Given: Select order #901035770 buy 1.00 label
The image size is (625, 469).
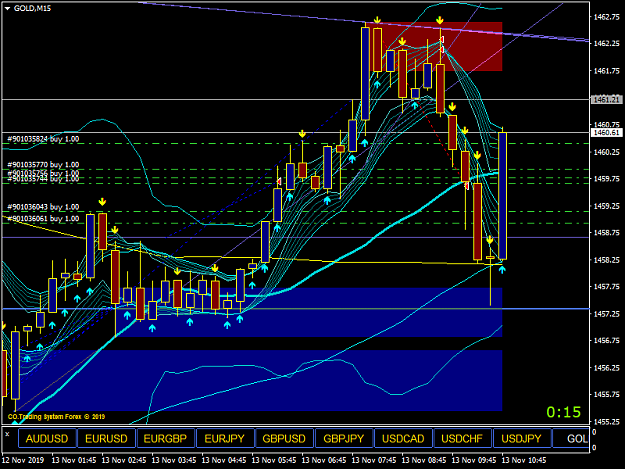Looking at the screenshot, I should pos(43,165).
